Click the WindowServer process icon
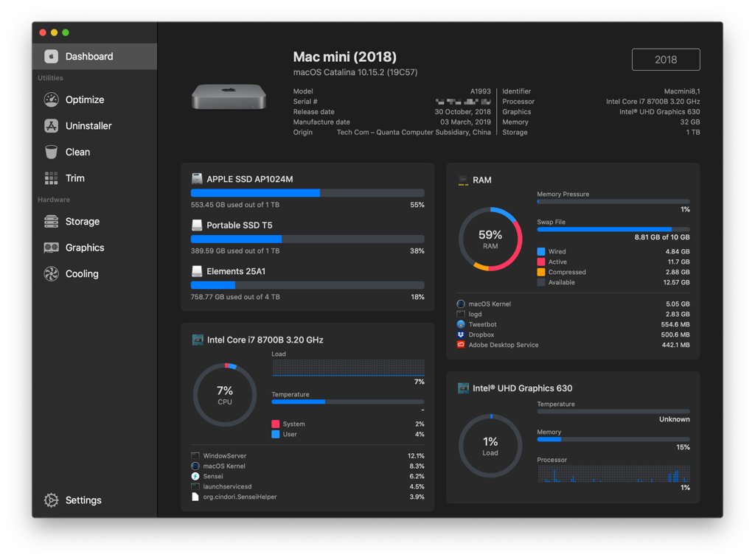The height and width of the screenshot is (560, 755). coord(195,455)
